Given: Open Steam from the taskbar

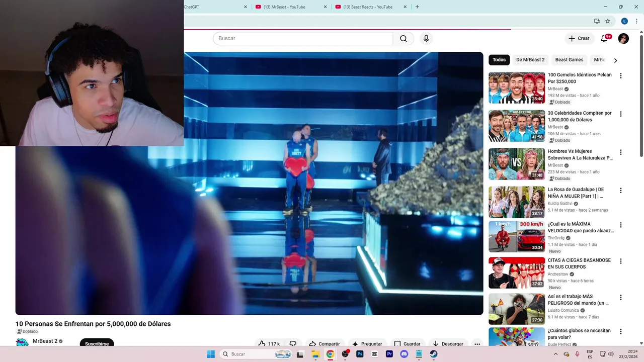Looking at the screenshot, I should (x=434, y=354).
